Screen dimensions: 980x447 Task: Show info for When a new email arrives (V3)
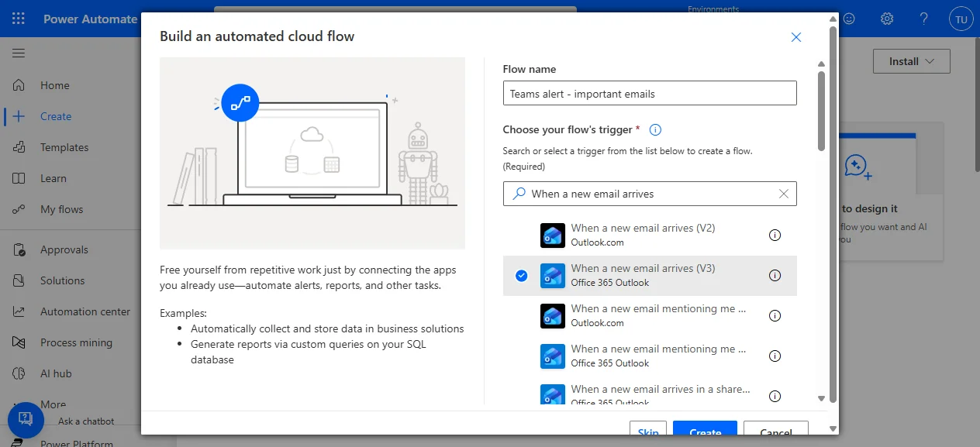click(775, 275)
